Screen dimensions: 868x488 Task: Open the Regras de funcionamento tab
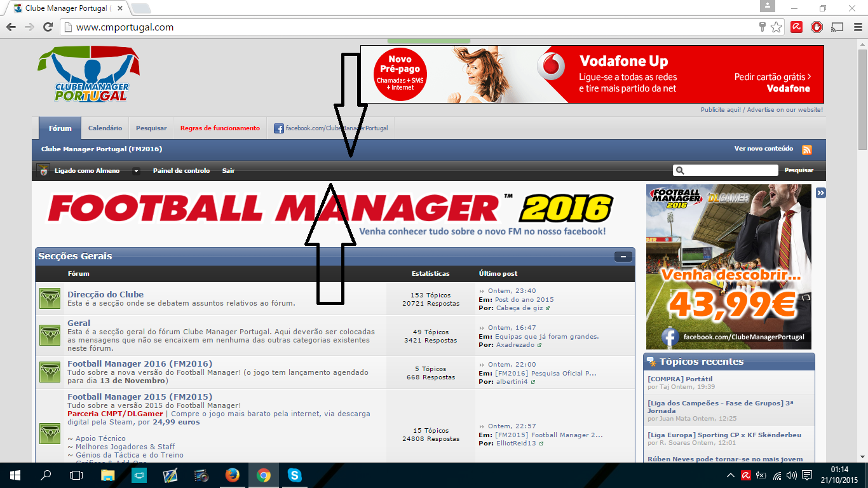tap(220, 128)
